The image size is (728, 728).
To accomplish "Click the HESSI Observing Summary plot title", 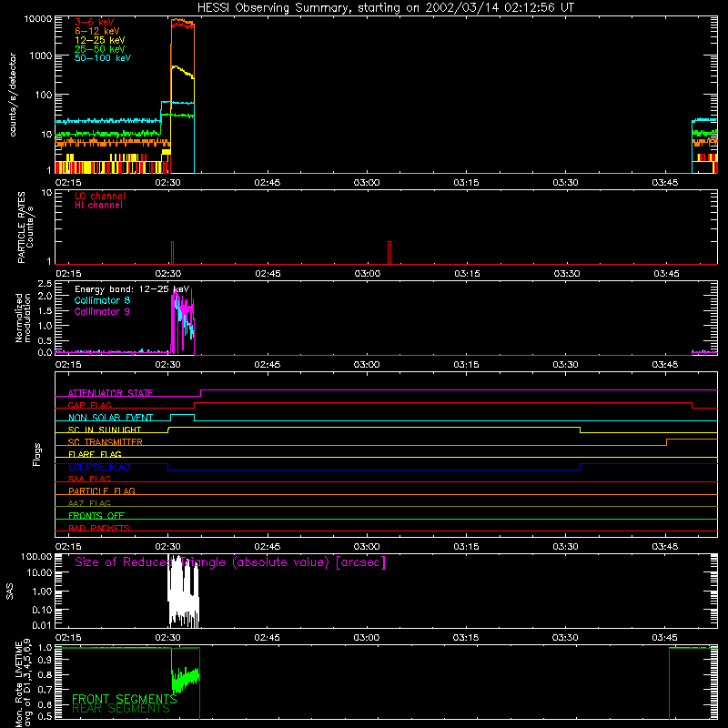I will [x=385, y=8].
